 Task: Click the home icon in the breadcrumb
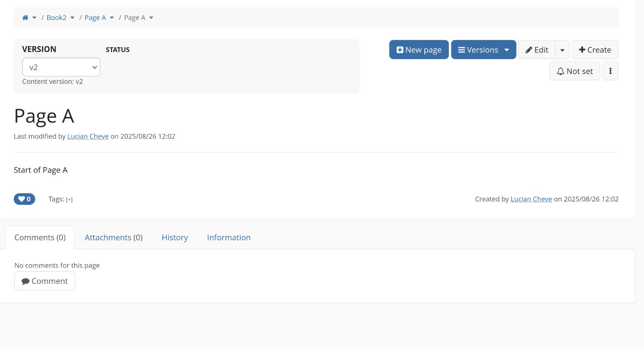(25, 18)
